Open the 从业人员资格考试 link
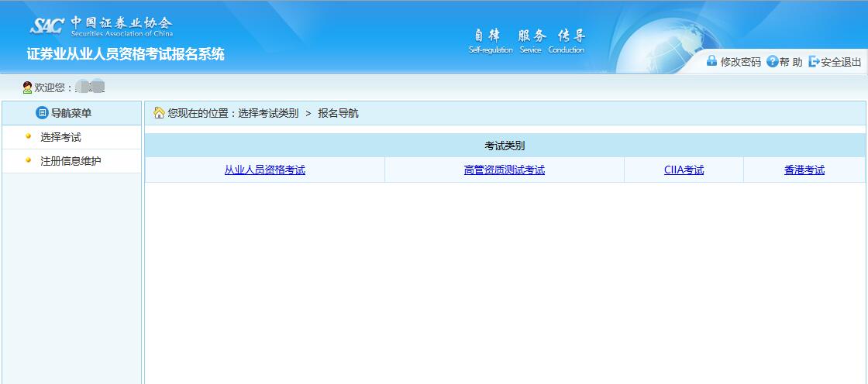 coord(264,170)
